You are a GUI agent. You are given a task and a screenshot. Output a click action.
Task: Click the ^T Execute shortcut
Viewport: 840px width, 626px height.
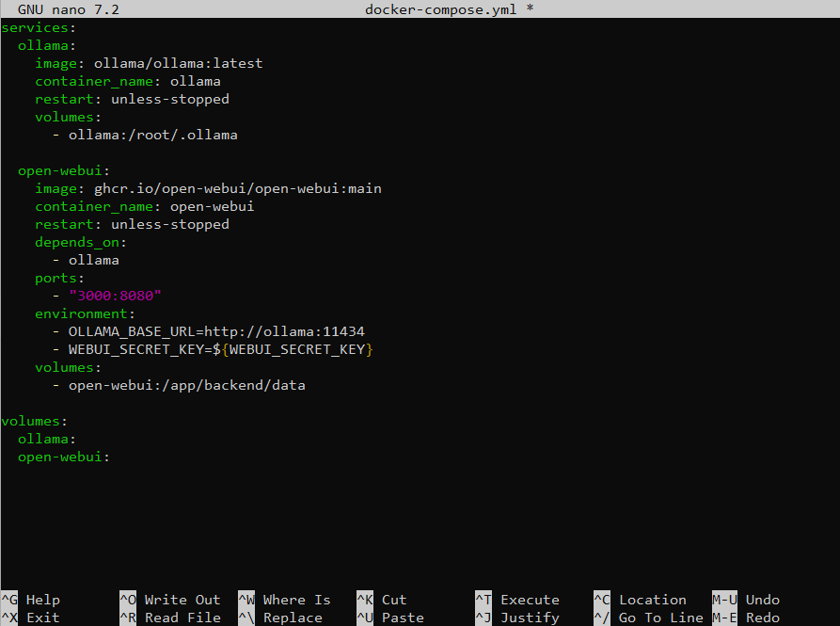coord(517,600)
